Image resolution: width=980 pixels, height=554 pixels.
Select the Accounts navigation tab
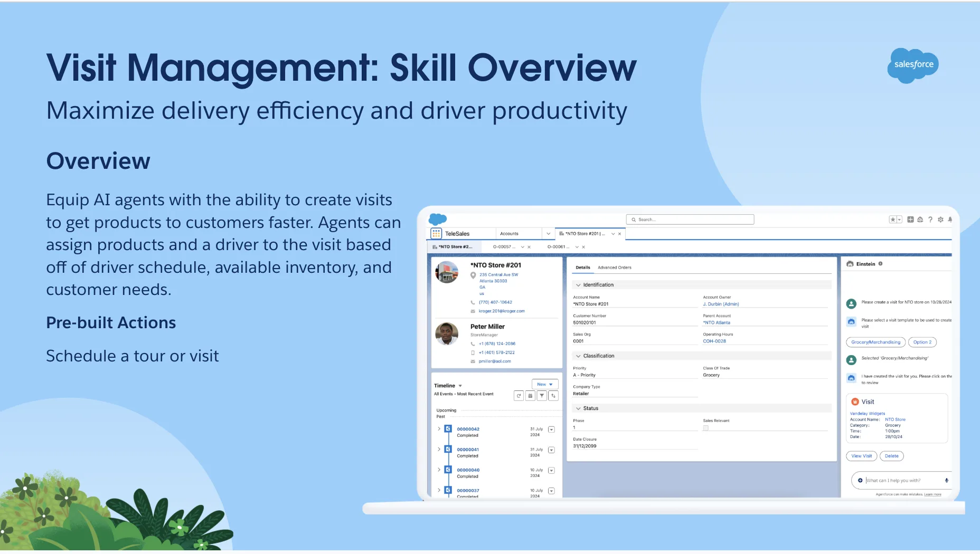[x=509, y=234]
